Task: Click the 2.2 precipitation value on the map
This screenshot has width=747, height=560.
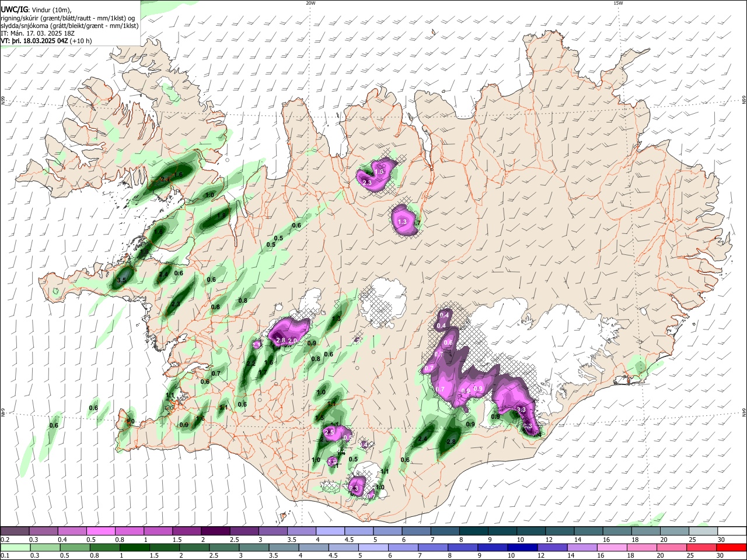Action: [x=251, y=363]
